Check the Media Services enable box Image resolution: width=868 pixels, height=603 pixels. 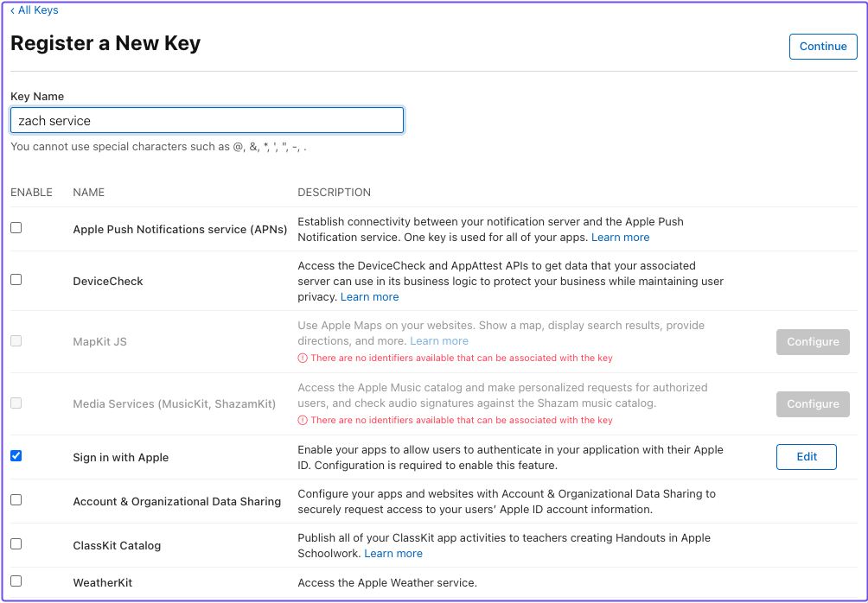15,403
